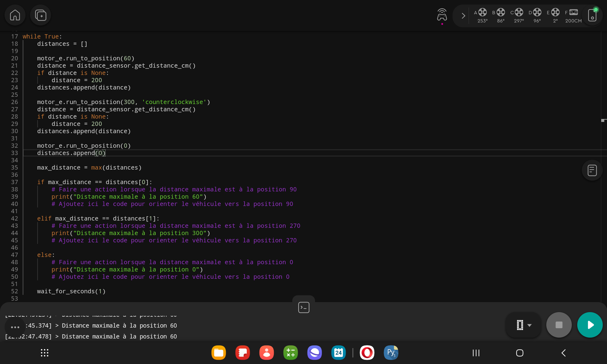Open the program slot selector dropdown
The image size is (607, 364).
coord(524,325)
